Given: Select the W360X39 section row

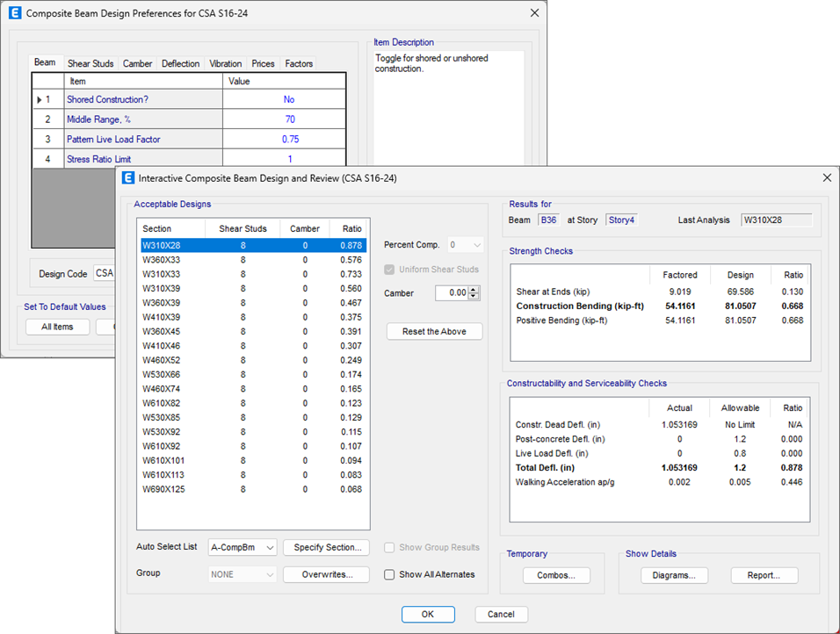Looking at the screenshot, I should 253,303.
